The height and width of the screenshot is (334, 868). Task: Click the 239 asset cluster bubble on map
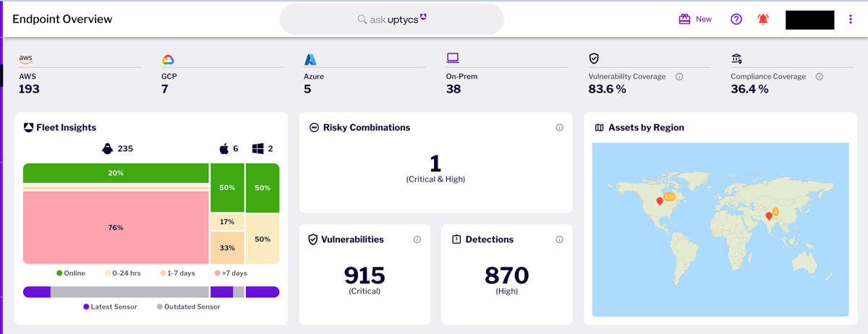669,196
